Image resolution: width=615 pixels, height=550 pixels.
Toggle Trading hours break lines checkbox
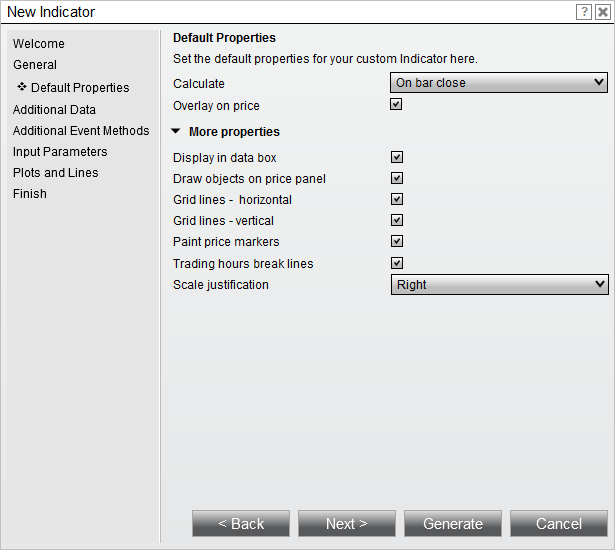pos(396,263)
